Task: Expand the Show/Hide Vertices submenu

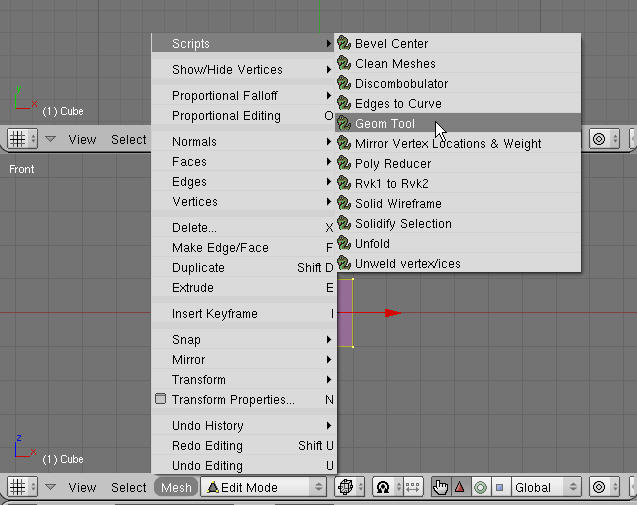Action: tap(243, 69)
